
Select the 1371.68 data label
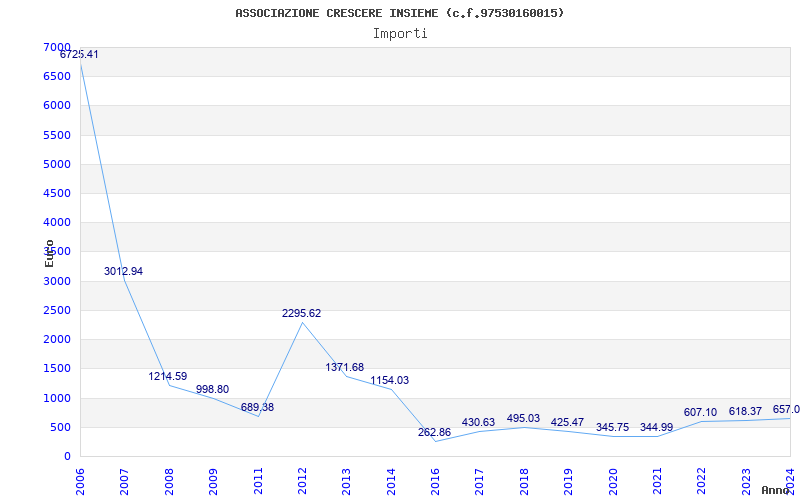(x=345, y=367)
